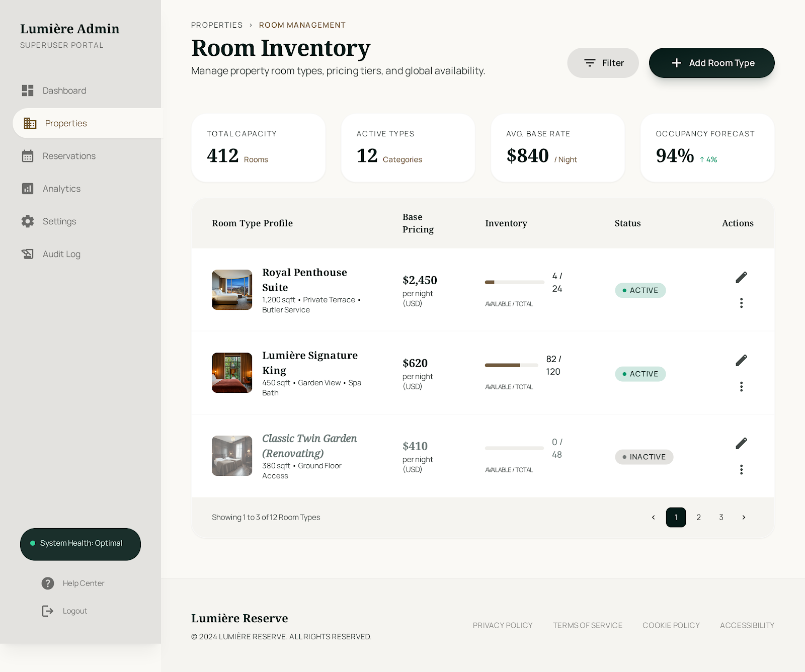Select the ROOM MANAGEMENT breadcrumb
This screenshot has width=805, height=672.
pos(302,25)
